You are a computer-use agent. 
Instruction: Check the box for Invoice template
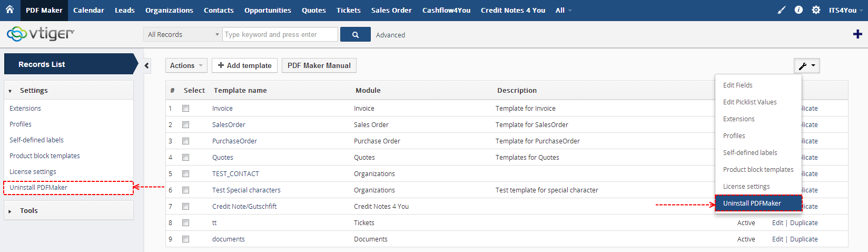185,109
